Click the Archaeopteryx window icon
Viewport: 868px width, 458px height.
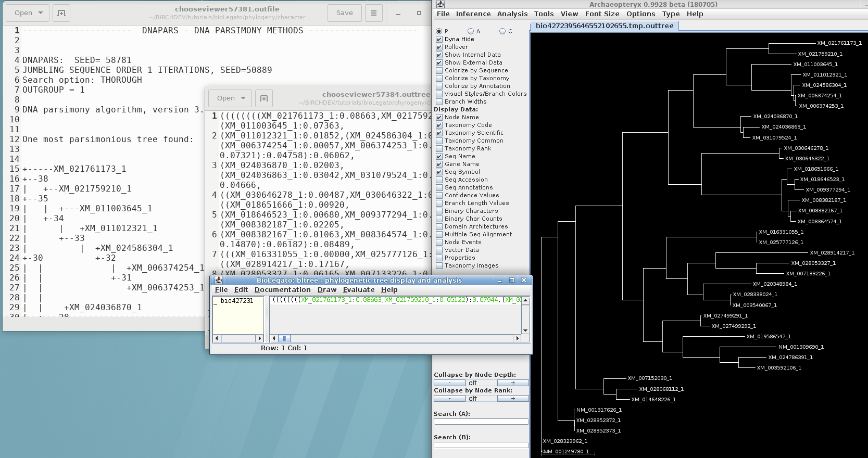coord(440,4)
